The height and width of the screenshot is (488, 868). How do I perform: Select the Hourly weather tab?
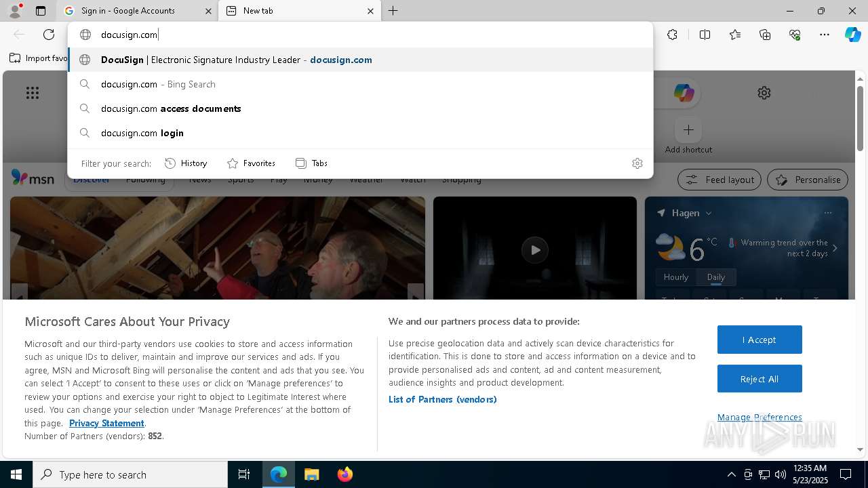(676, 277)
